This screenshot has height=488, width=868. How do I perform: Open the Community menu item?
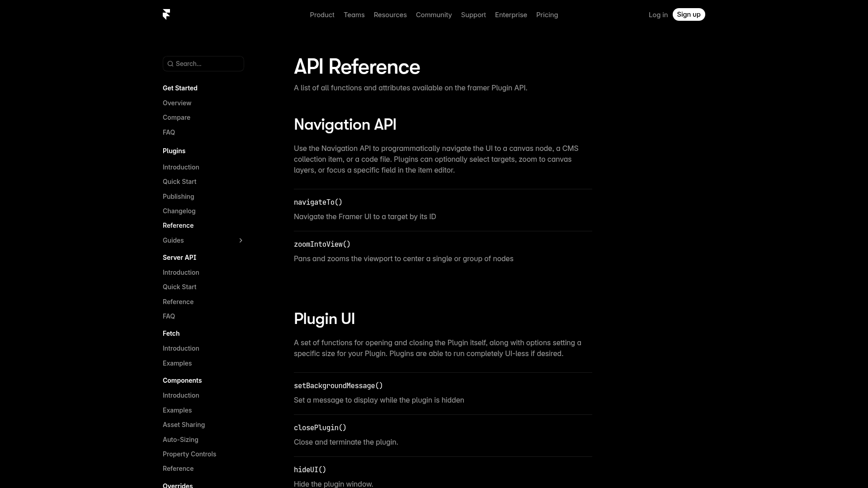[x=434, y=15]
